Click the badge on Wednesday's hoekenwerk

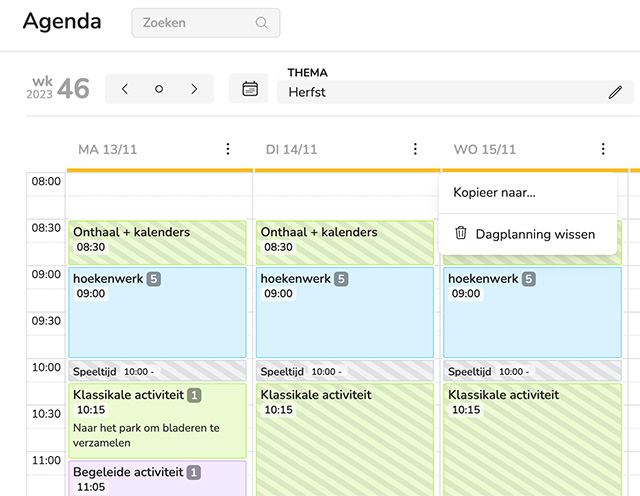tap(529, 279)
